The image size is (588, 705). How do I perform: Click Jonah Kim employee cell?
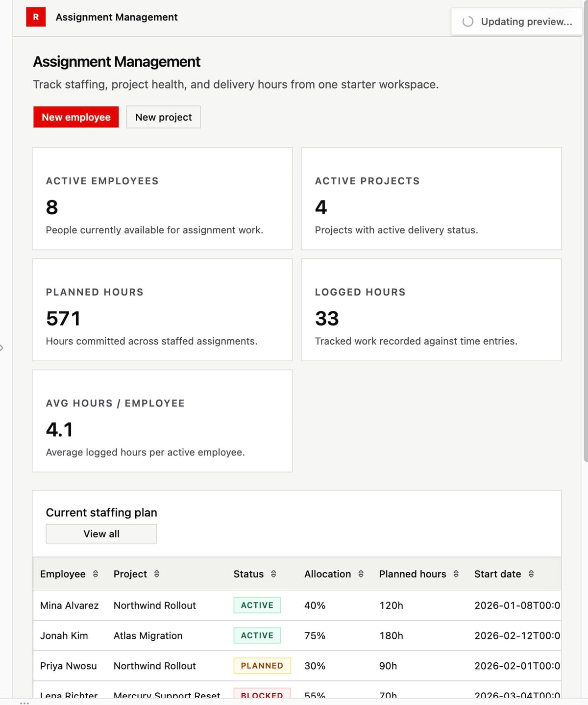click(64, 636)
